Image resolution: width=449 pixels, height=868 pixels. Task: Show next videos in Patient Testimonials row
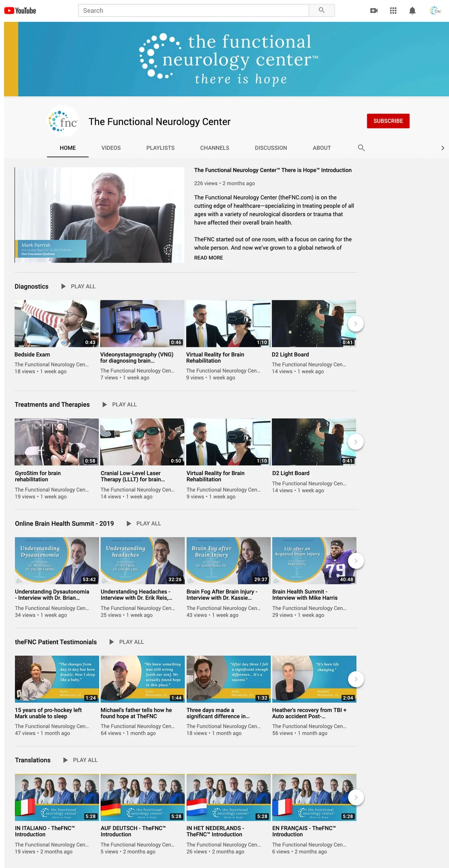[356, 679]
